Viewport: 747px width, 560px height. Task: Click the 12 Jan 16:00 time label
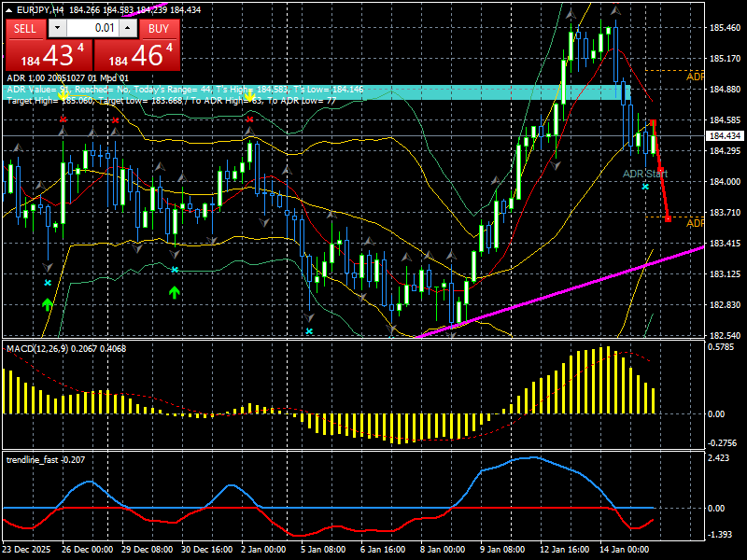565,549
